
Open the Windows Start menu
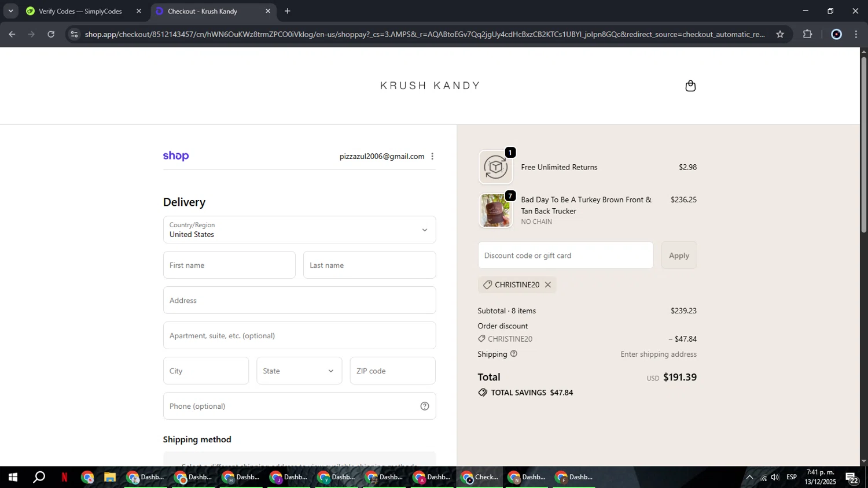coord(13,477)
